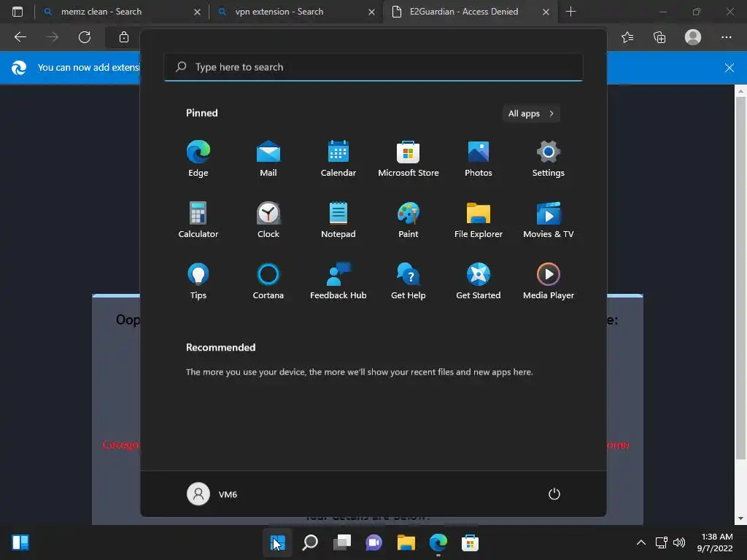Focus the Type here to search field
The height and width of the screenshot is (560, 747).
[x=373, y=67]
